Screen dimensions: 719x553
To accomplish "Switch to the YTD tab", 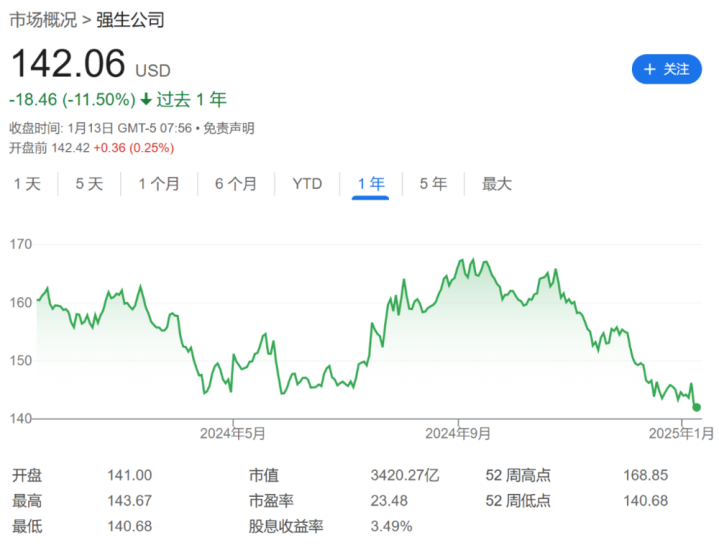I will (307, 184).
